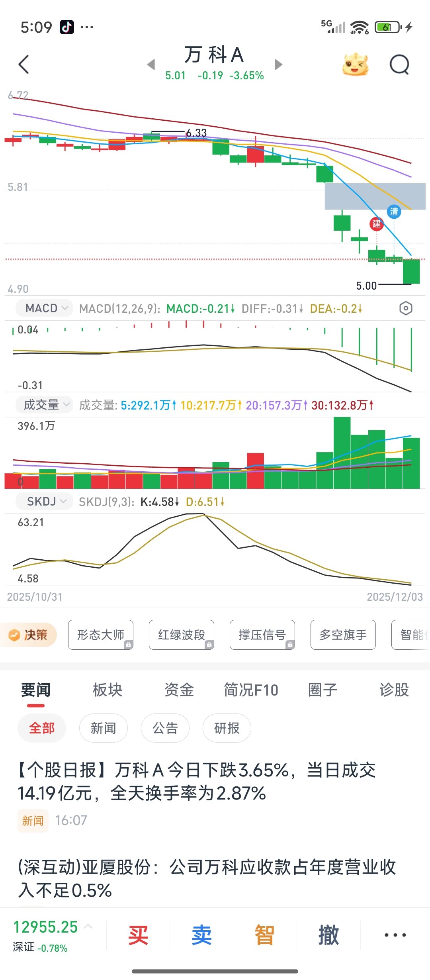Tap the grey gap zone on candlestick chart
This screenshot has height=980, width=430.
375,196
